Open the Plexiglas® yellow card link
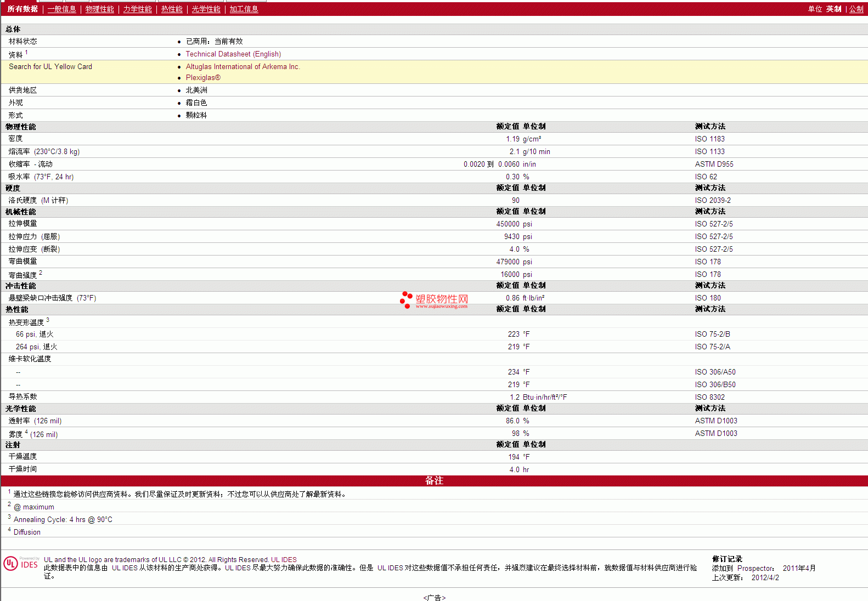Screen dimensions: 868x601 click(x=203, y=78)
